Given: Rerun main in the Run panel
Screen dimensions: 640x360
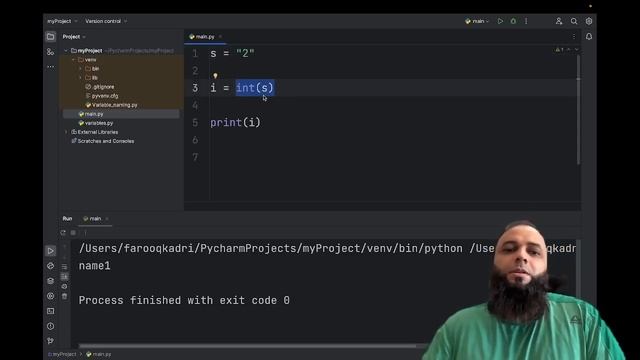Looking at the screenshot, I should coord(63,233).
